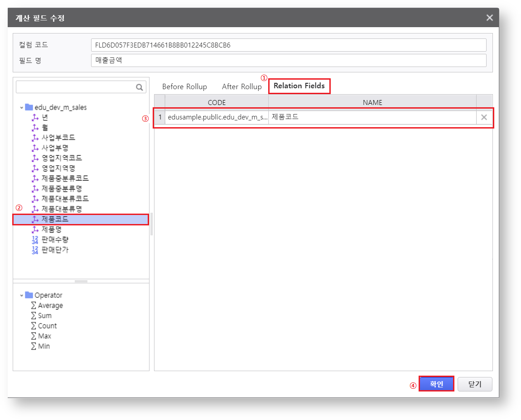Switch to the Before Rollup tab
This screenshot has height=420, width=521.
[x=184, y=86]
